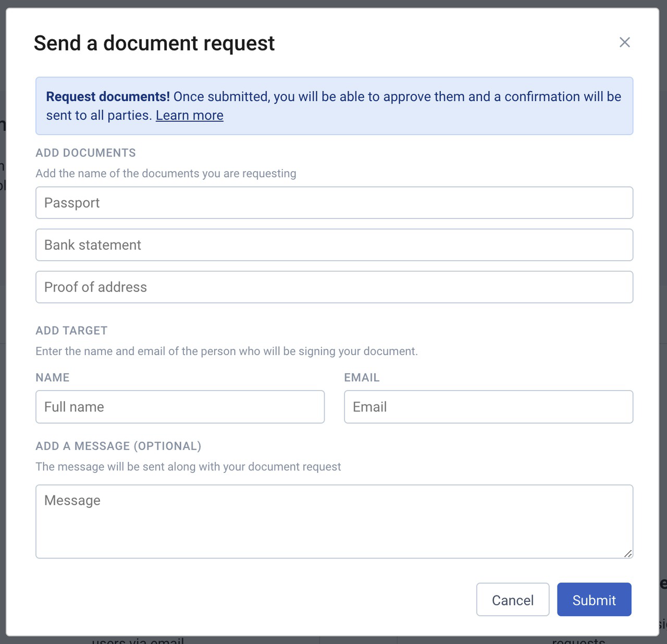Submit the document request
The width and height of the screenshot is (667, 644).
(594, 600)
